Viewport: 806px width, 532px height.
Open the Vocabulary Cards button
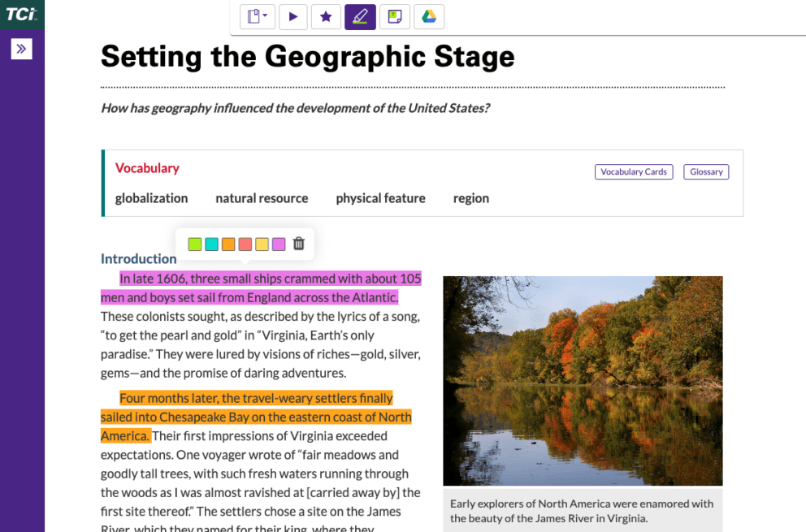634,172
